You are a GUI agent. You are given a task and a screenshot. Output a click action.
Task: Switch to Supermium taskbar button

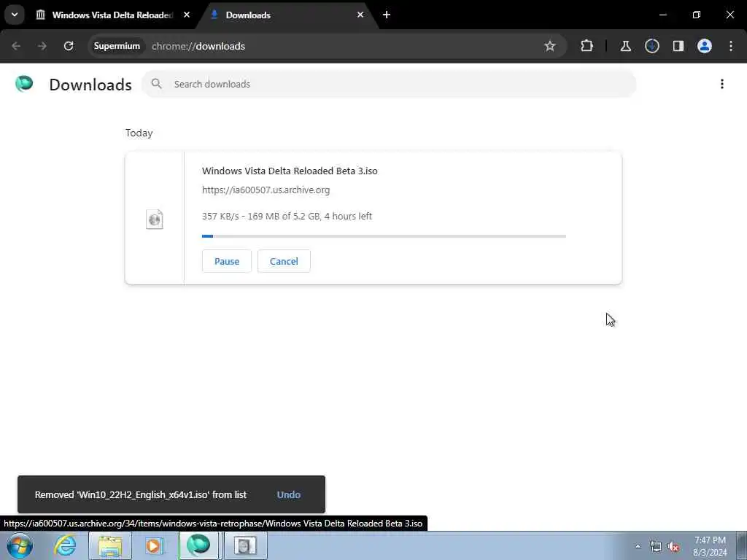tap(198, 545)
